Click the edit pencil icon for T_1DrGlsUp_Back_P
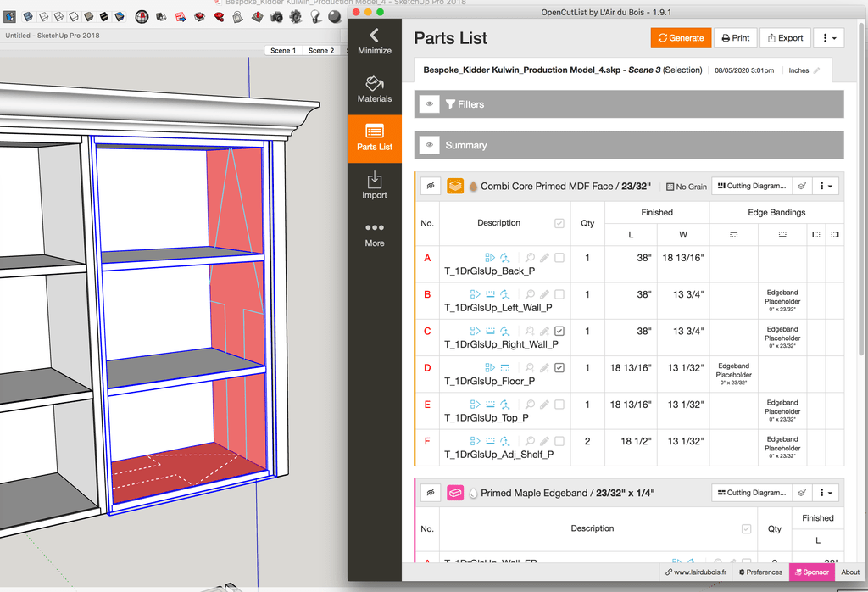 545,258
